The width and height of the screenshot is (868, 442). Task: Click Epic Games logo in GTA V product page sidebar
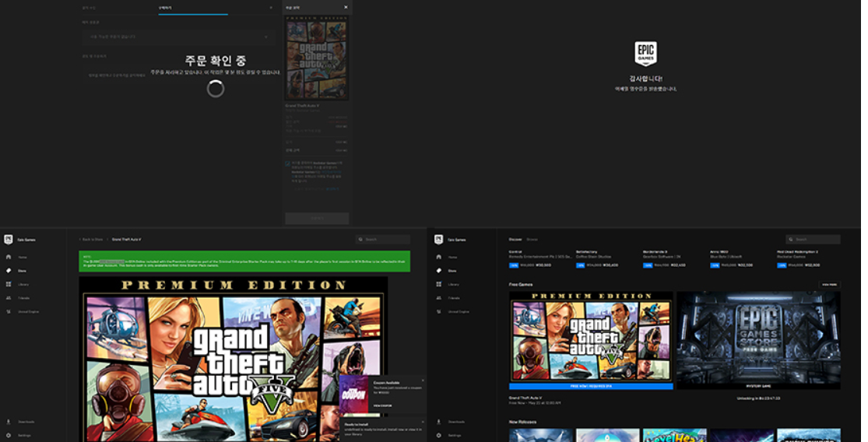click(x=9, y=240)
